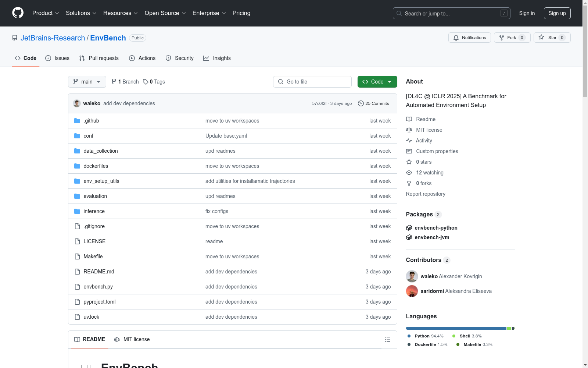Click the Shell language entry
588x368 pixels.
point(467,336)
